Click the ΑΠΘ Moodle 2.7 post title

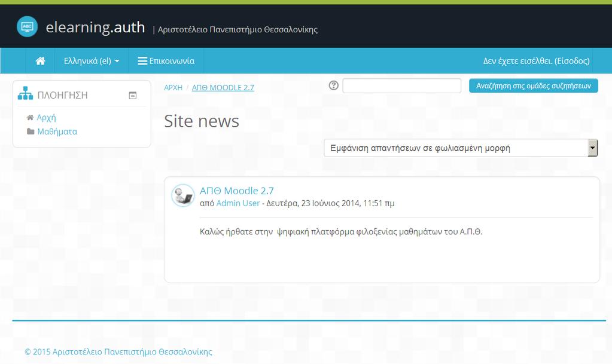click(237, 191)
